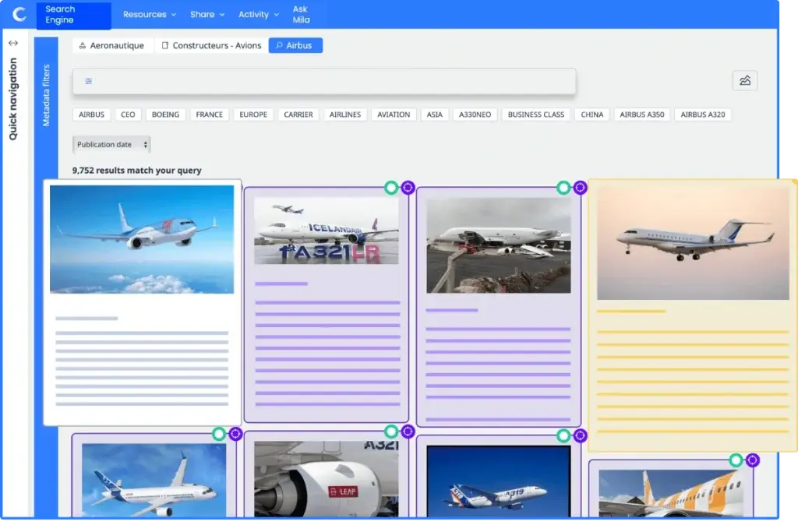The image size is (798, 532).
Task: Open the Publication date sort dropdown
Action: tap(111, 145)
